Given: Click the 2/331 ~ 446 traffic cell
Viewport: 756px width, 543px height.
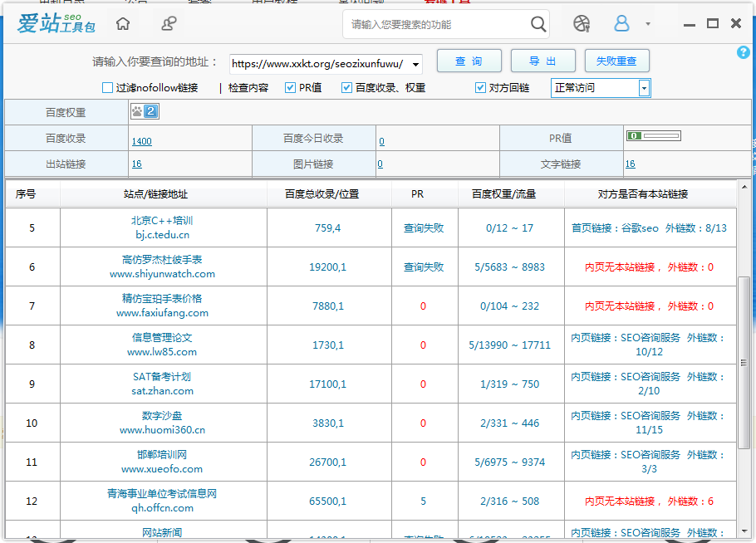Looking at the screenshot, I should 509,423.
